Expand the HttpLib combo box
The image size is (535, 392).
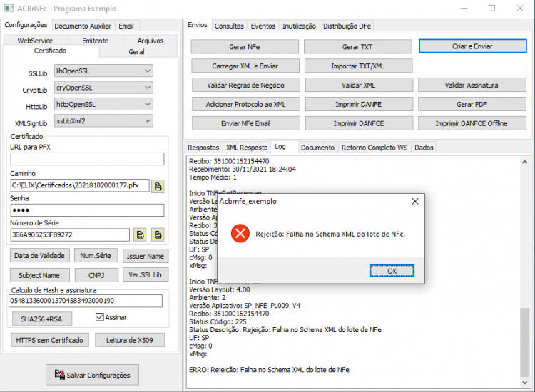pos(103,104)
